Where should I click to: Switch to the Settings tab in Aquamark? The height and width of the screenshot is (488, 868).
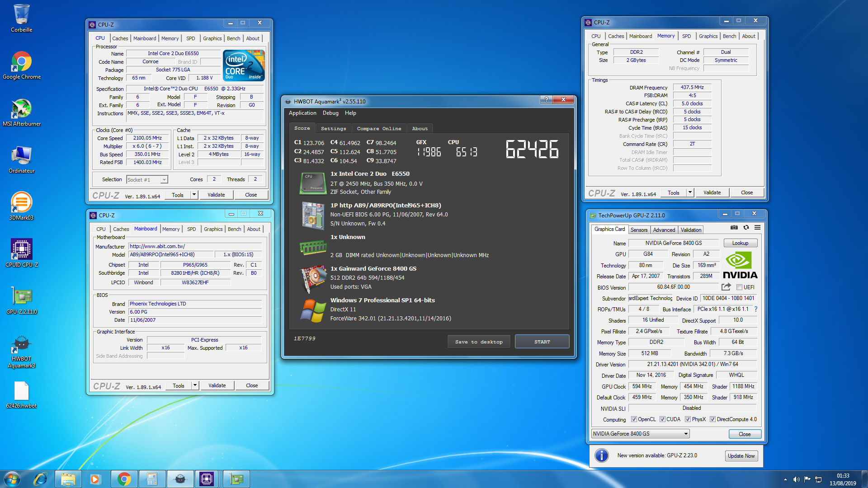tap(333, 128)
